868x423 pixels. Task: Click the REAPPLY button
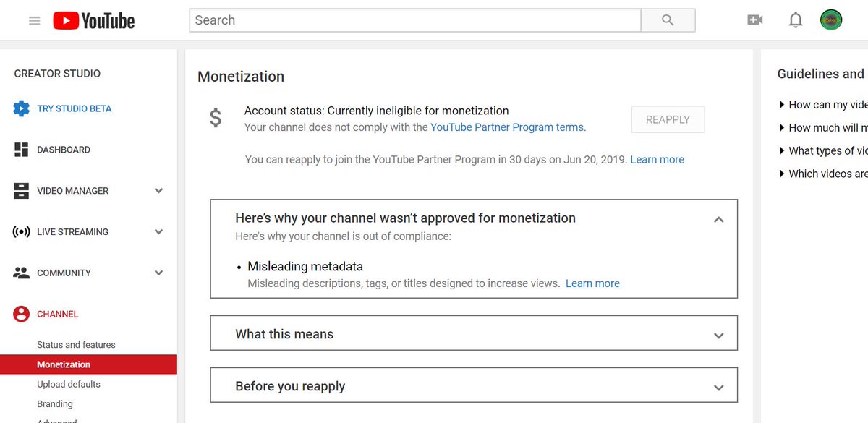(668, 119)
